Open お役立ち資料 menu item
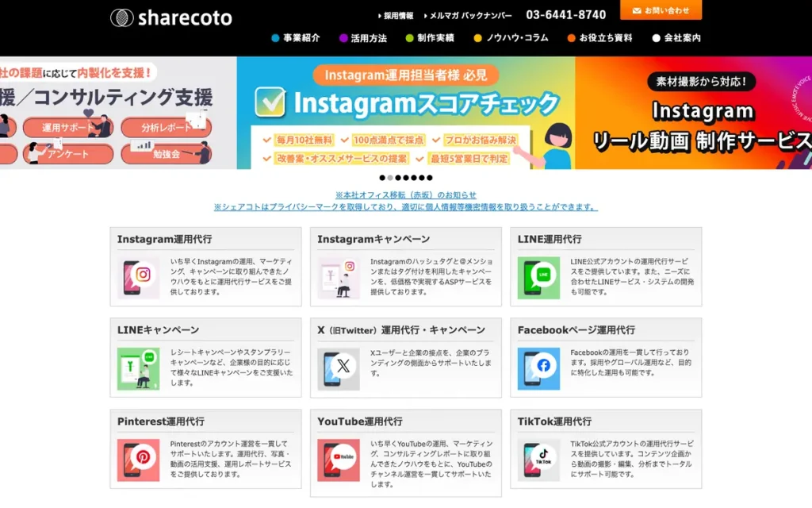 coord(599,38)
